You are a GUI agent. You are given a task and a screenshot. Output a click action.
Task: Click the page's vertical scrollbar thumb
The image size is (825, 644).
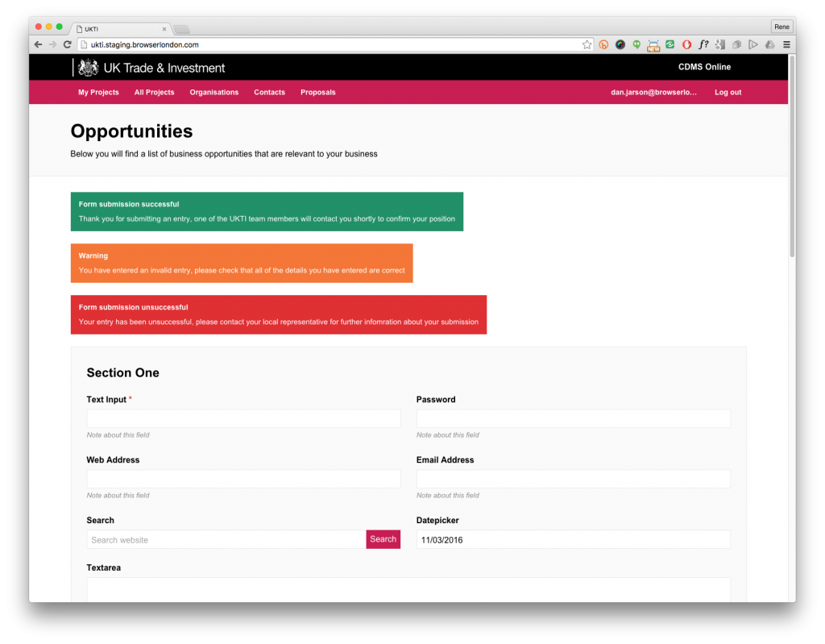(x=792, y=156)
